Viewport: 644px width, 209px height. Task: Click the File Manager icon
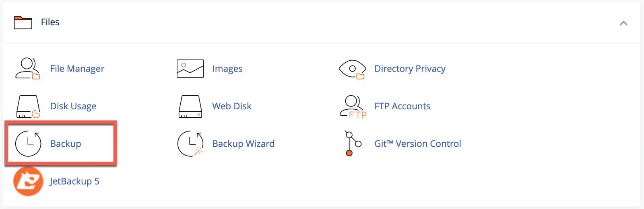click(27, 69)
